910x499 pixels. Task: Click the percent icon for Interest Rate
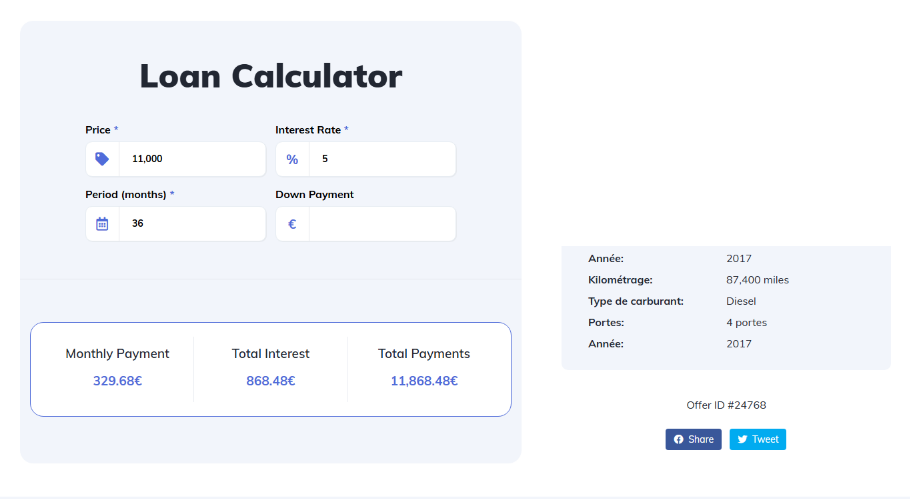[292, 159]
